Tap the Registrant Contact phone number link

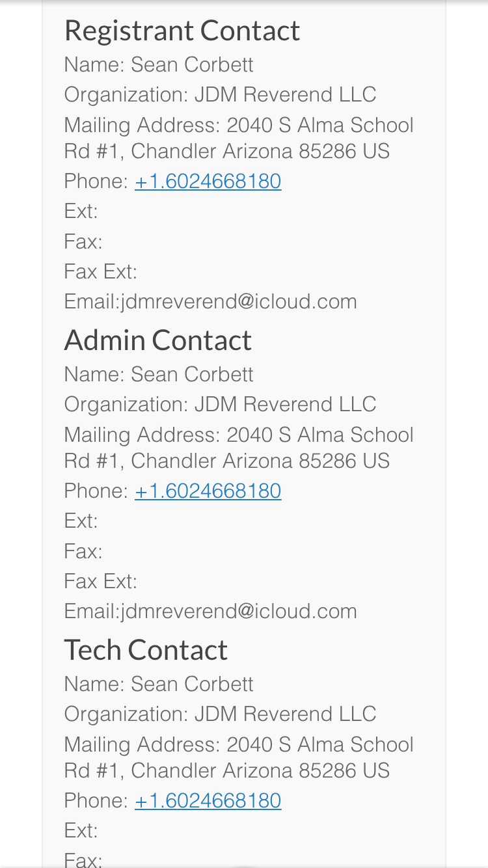pyautogui.click(x=208, y=181)
